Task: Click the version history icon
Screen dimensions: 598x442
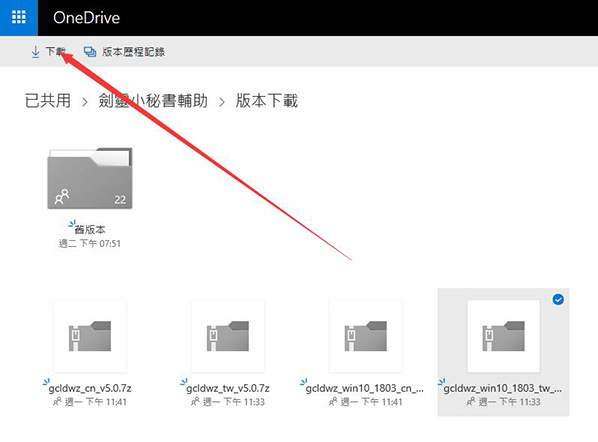Action: [x=90, y=51]
